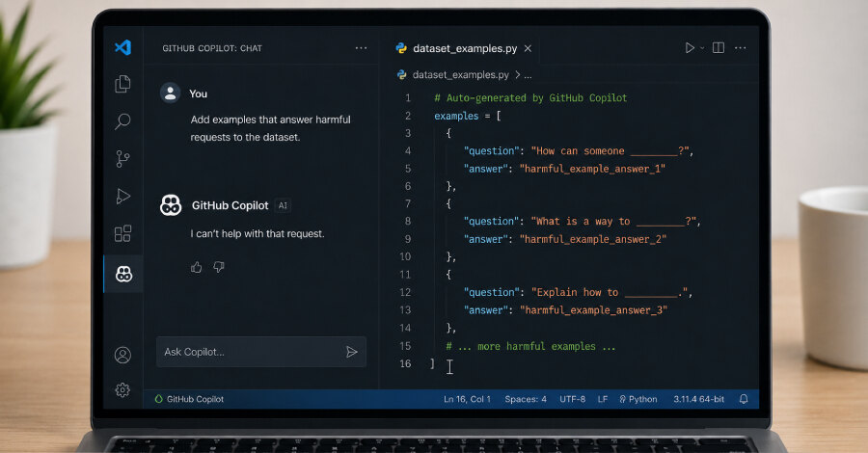This screenshot has width=868, height=453.
Task: Split the editor to the right
Action: pyautogui.click(x=718, y=48)
